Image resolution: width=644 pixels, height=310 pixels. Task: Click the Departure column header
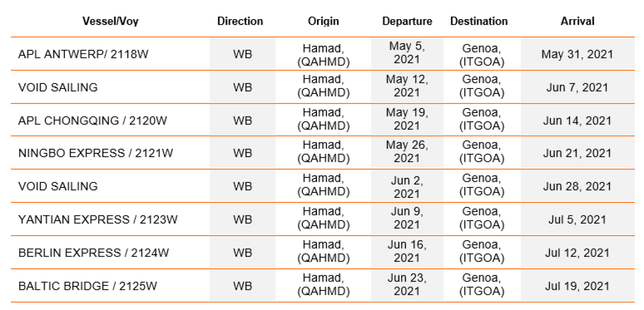[x=407, y=22]
